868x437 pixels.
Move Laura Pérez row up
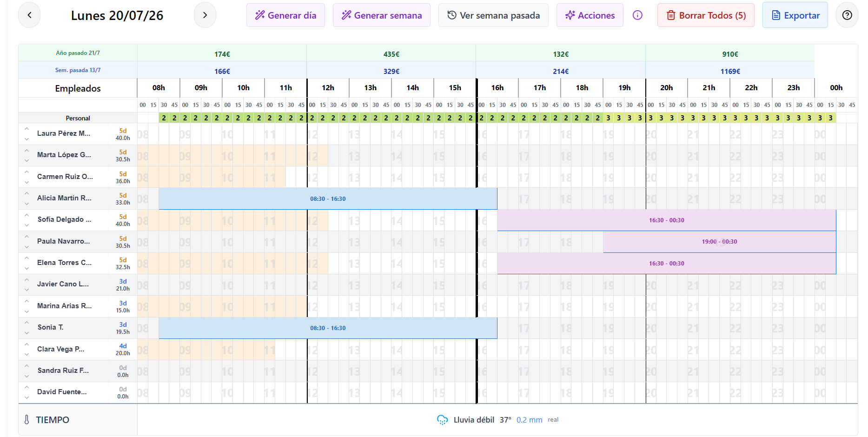(x=27, y=129)
